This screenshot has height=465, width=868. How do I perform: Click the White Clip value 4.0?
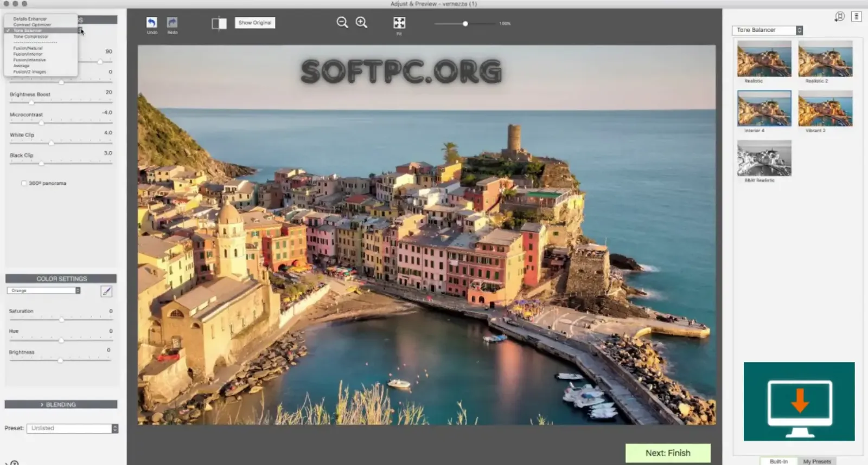[x=108, y=133]
